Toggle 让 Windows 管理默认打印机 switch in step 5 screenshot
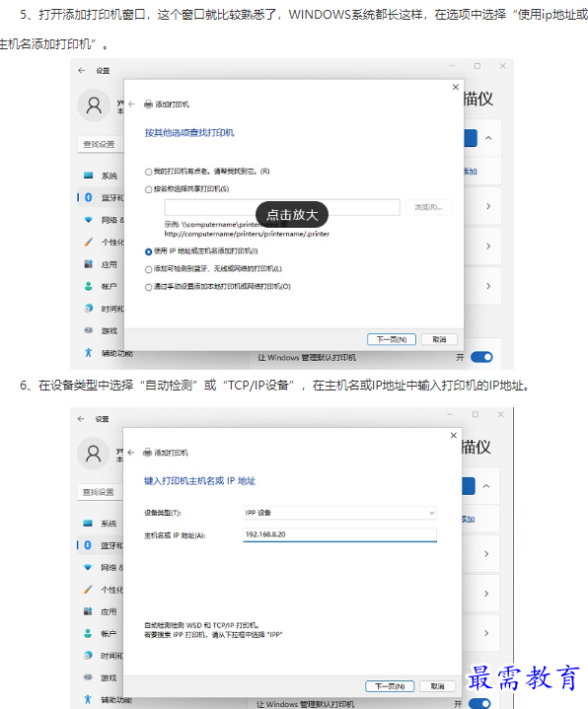 481,357
